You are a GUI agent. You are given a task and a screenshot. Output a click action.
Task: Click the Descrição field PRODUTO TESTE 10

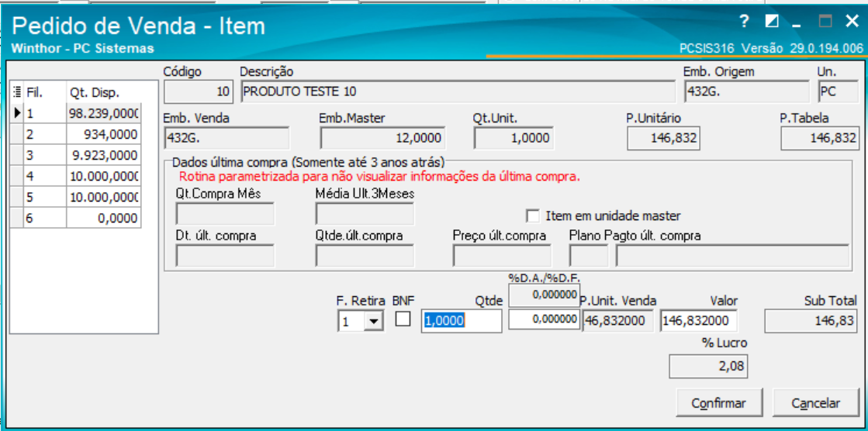coord(458,91)
